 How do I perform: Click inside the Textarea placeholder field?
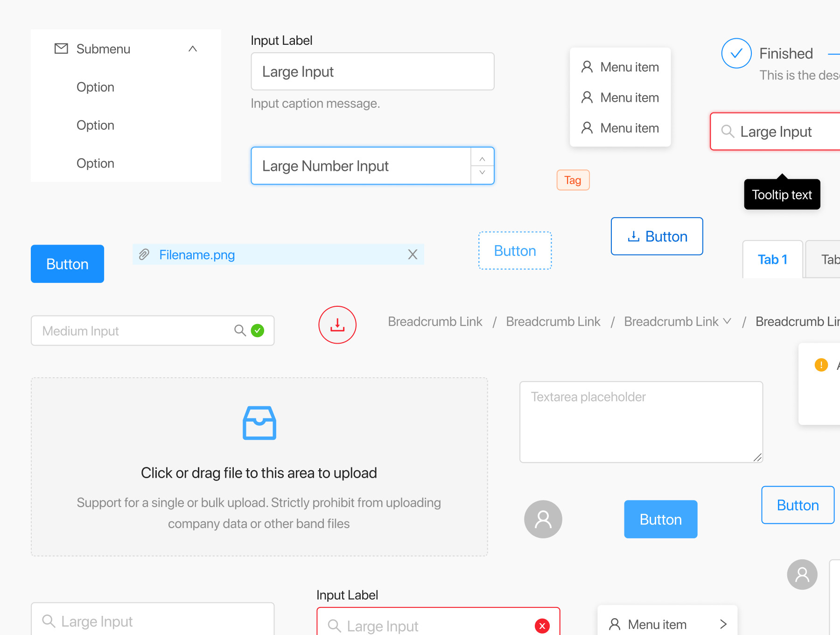pos(641,422)
